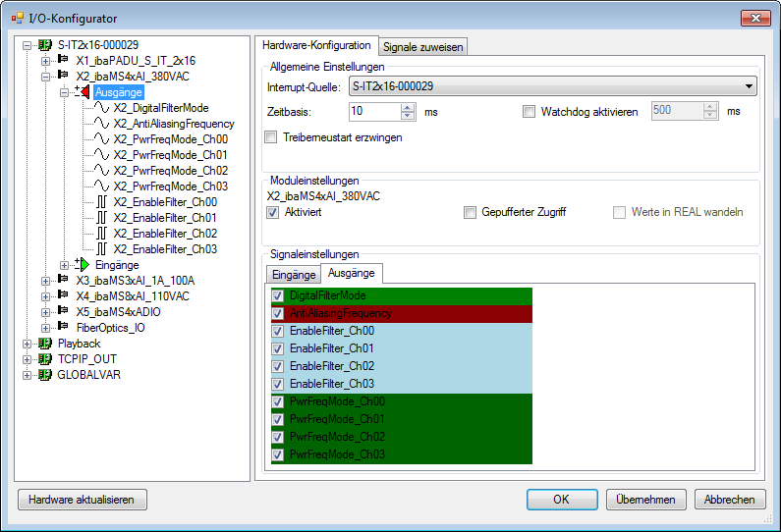Decrease the Zeitbasis value with down arrow
Viewport: 781px width, 532px height.
point(408,116)
